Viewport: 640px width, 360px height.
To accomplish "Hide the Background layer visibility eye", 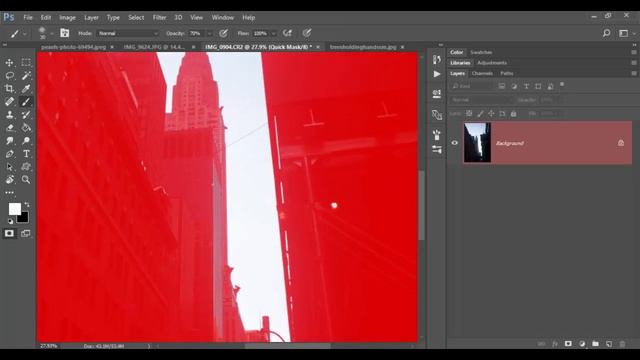I will point(455,143).
